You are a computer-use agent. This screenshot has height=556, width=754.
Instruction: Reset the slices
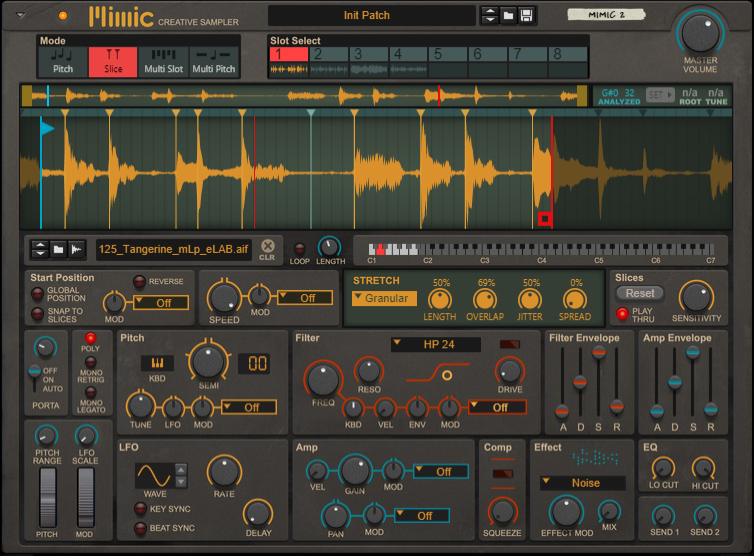click(x=640, y=293)
